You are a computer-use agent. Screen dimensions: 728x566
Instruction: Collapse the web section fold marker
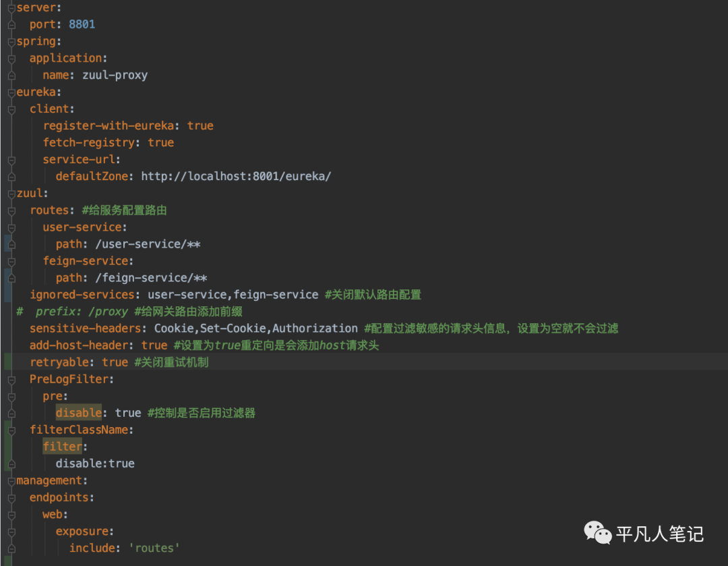pos(11,515)
